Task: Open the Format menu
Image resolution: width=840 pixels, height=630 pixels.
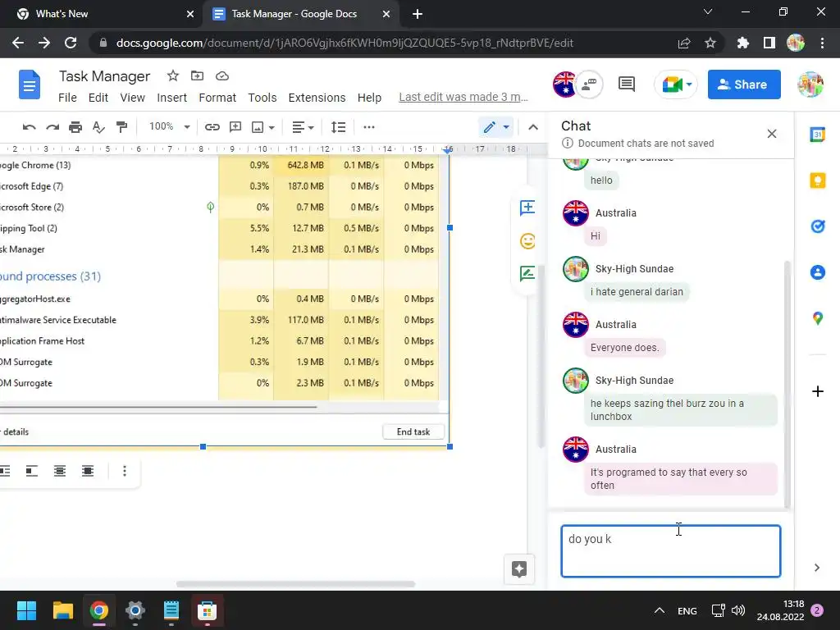Action: pos(217,98)
